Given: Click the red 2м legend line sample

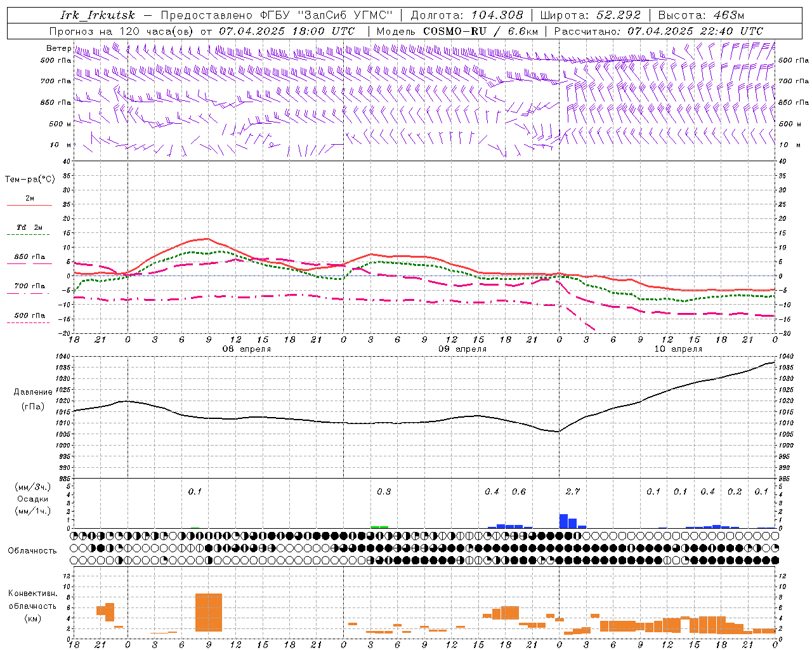Looking at the screenshot, I should point(29,205).
